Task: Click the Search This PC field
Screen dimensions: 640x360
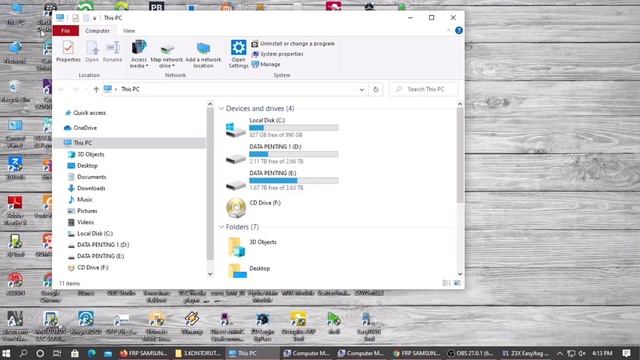Action: click(x=423, y=89)
